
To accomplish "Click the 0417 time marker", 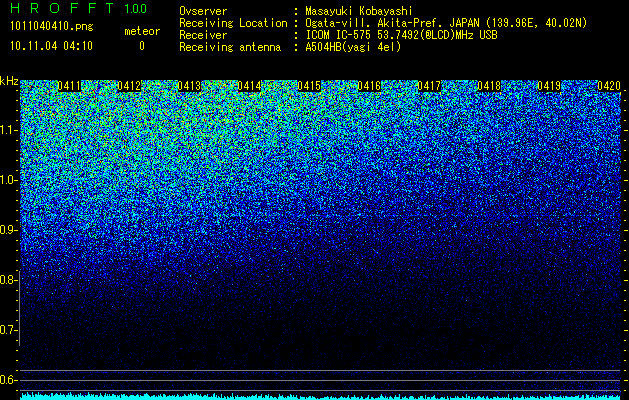I will click(x=429, y=86).
